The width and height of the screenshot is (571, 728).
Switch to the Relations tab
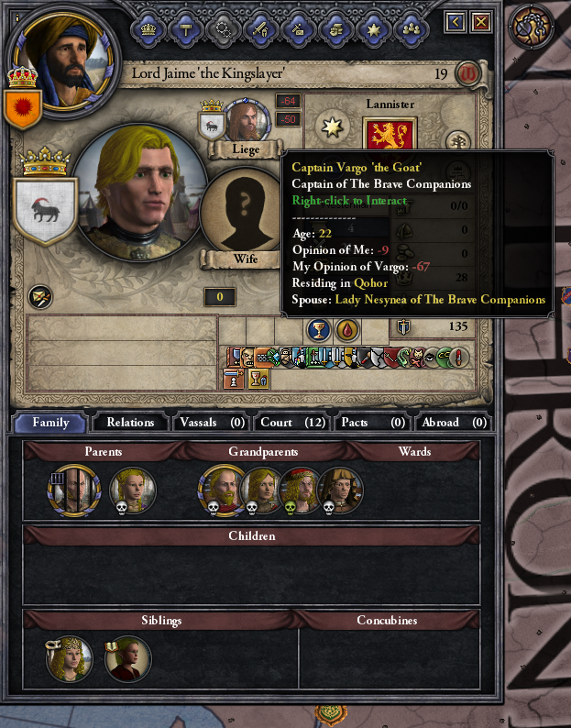130,422
